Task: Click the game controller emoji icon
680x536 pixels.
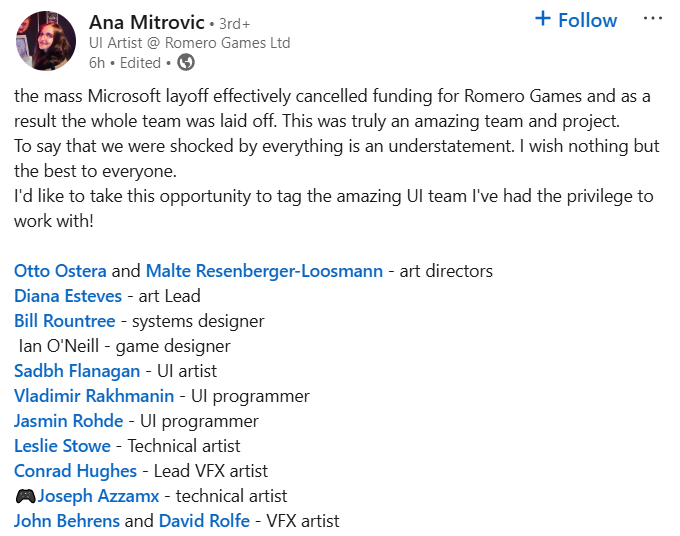Action: (25, 496)
